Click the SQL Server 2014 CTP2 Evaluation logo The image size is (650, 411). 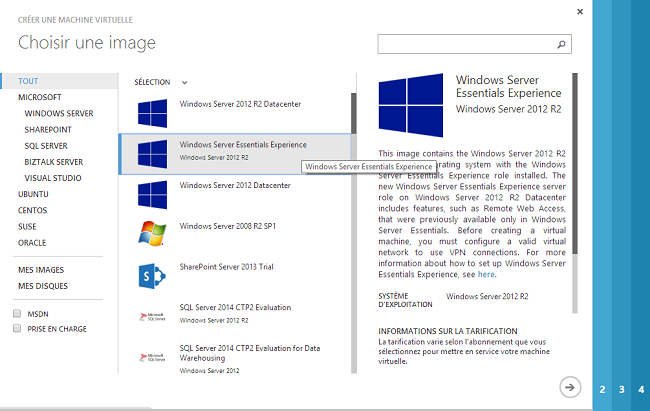[152, 317]
